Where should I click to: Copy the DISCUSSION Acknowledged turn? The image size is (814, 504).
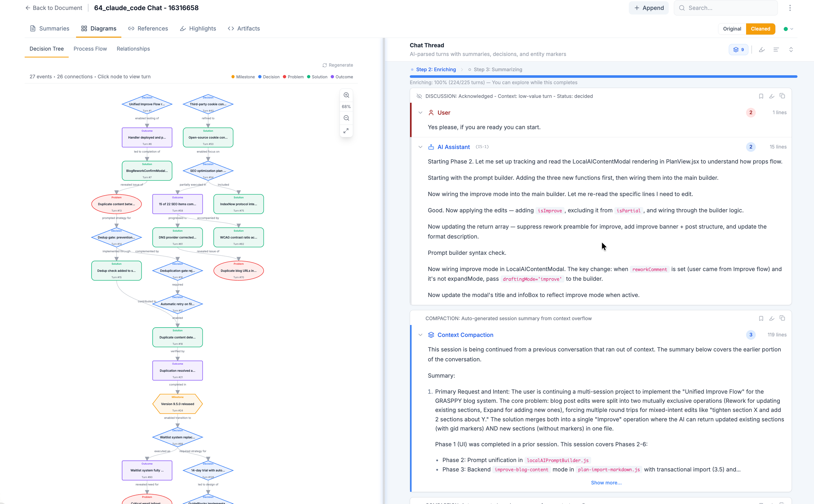click(x=782, y=96)
